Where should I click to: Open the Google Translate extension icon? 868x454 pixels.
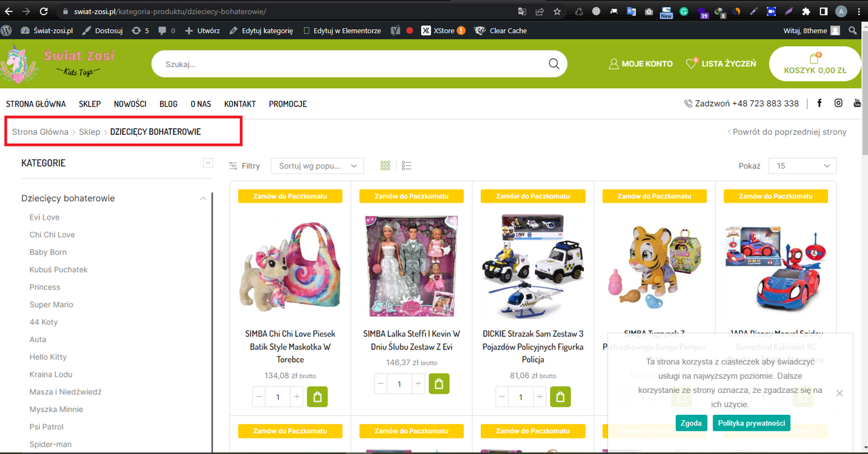[631, 12]
